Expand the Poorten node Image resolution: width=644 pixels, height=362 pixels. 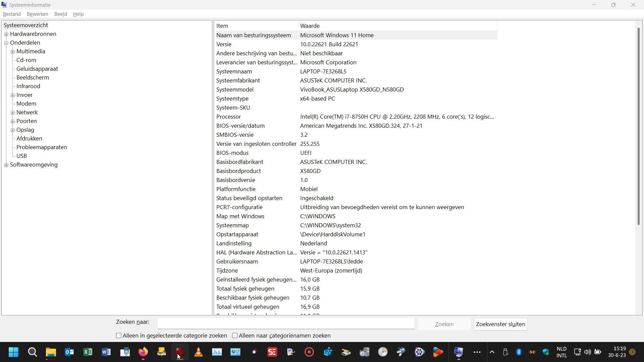12,121
